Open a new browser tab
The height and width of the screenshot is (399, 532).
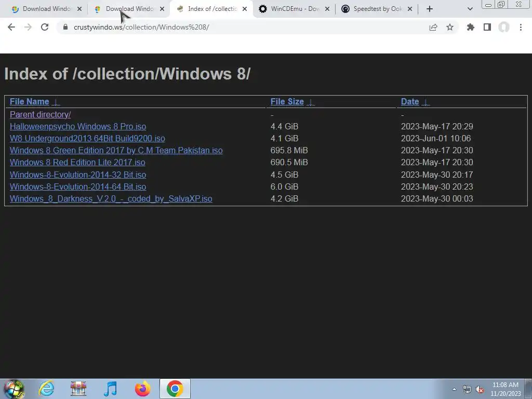point(430,9)
